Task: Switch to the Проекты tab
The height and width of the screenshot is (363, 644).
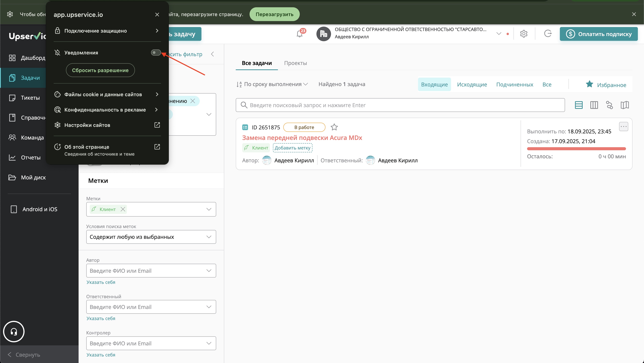Action: (x=295, y=63)
